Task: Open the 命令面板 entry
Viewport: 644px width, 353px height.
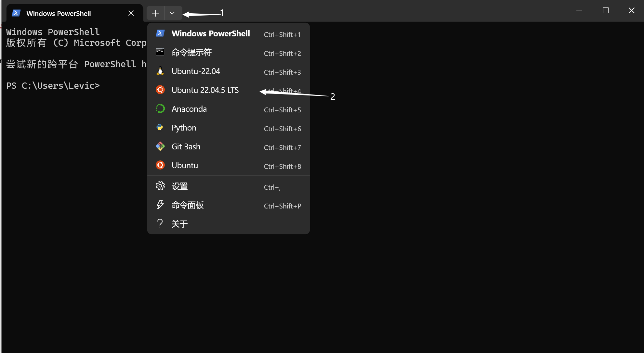Action: [229, 205]
